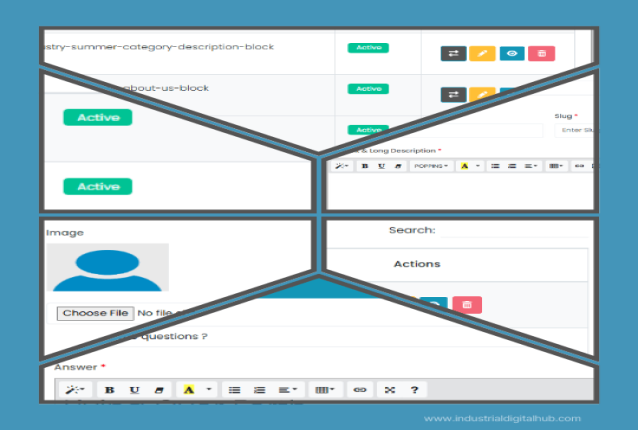
Task: Click the Search input field
Action: pos(514,231)
